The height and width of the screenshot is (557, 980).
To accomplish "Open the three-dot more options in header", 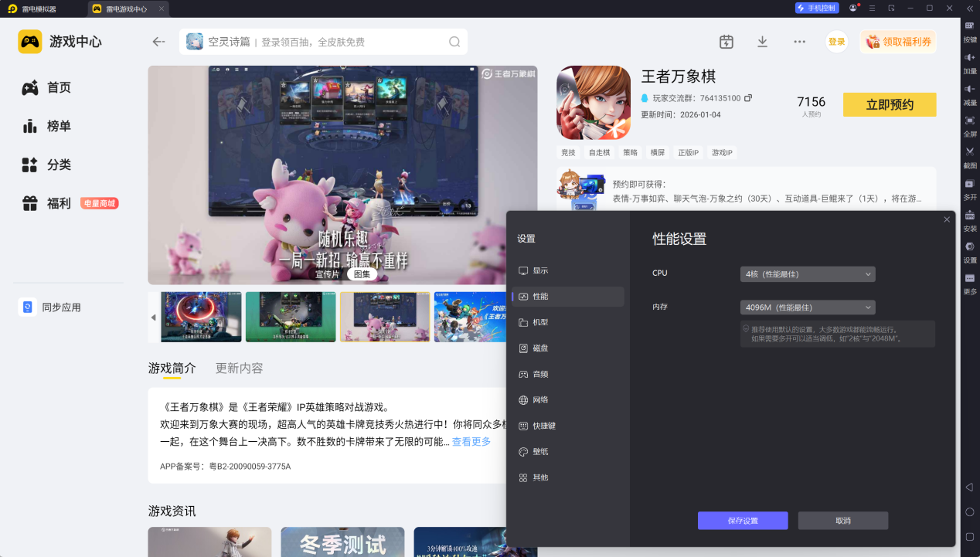I will (x=800, y=42).
